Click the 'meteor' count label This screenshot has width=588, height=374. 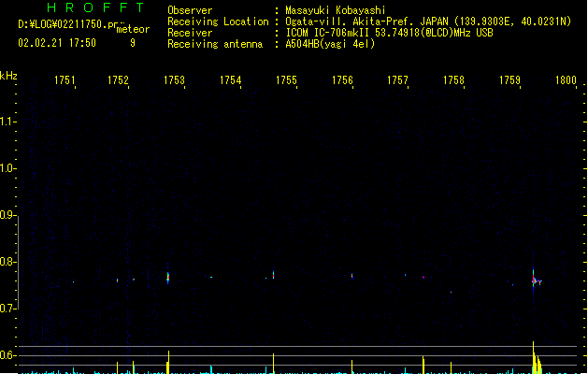(x=133, y=29)
